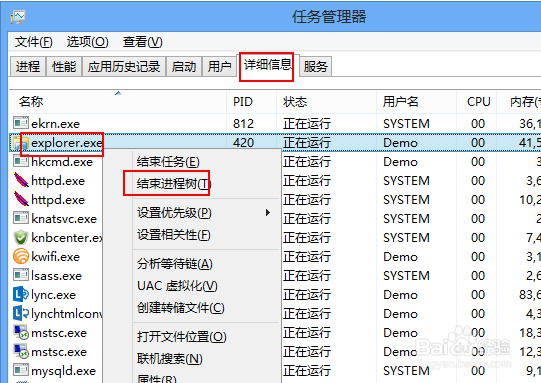Click the feather icon of httpd.exe using 3,6 memory
Screen dimensions: 541x383
[21, 180]
